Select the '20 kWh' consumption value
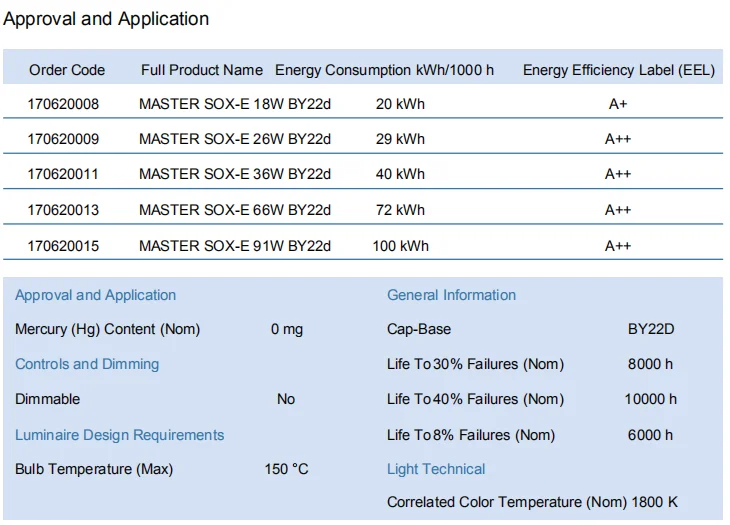 click(x=400, y=104)
